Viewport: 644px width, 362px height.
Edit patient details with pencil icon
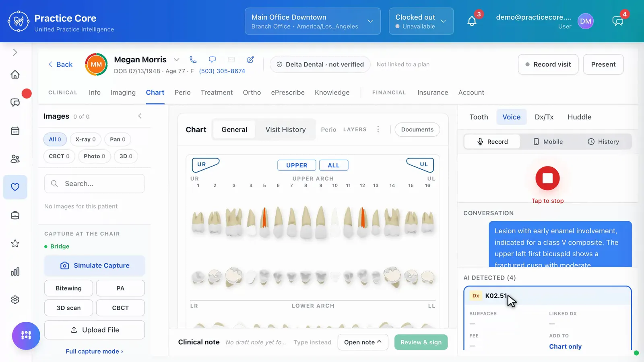[x=250, y=60]
